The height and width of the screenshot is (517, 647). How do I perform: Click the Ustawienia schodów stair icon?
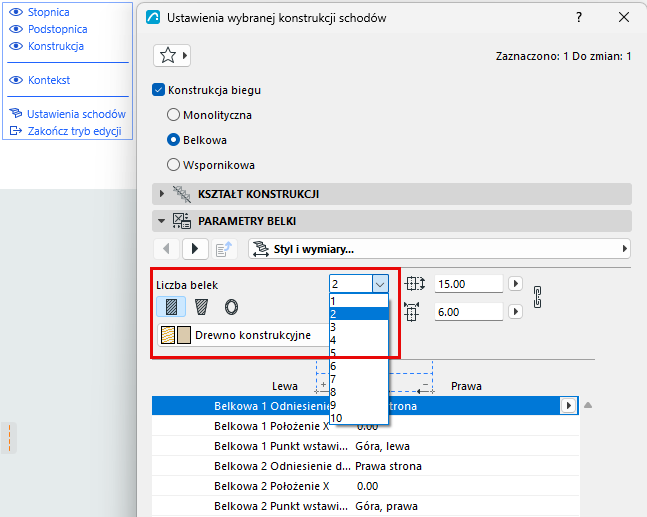[x=16, y=113]
